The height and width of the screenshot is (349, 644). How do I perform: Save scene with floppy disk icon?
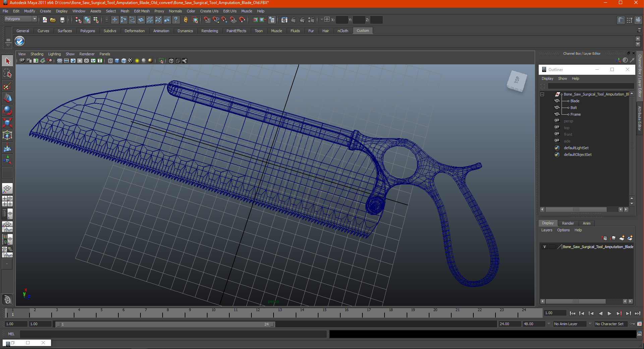point(62,20)
